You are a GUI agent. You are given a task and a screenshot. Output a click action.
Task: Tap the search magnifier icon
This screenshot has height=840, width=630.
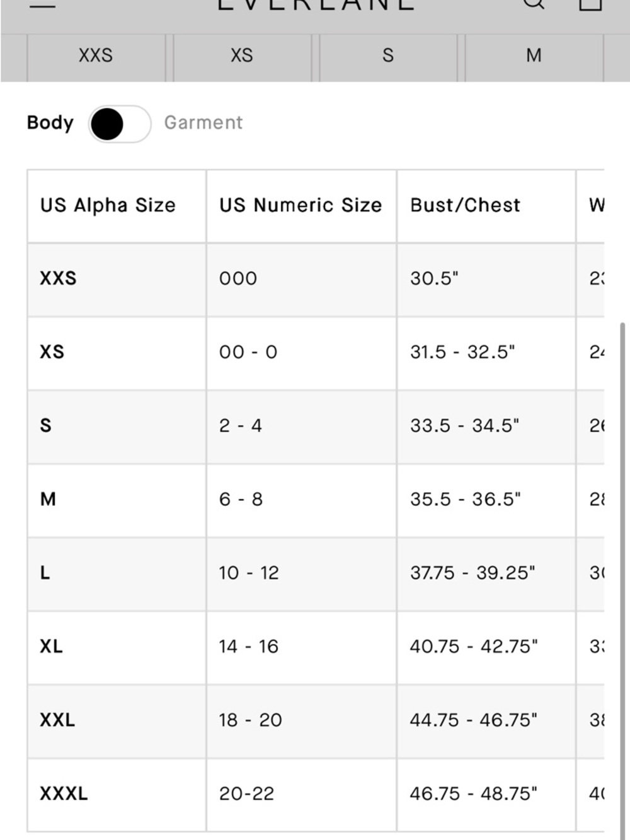[x=533, y=4]
